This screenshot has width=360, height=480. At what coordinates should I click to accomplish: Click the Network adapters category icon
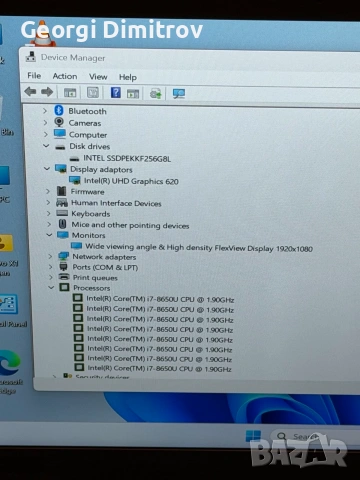[x=63, y=256]
